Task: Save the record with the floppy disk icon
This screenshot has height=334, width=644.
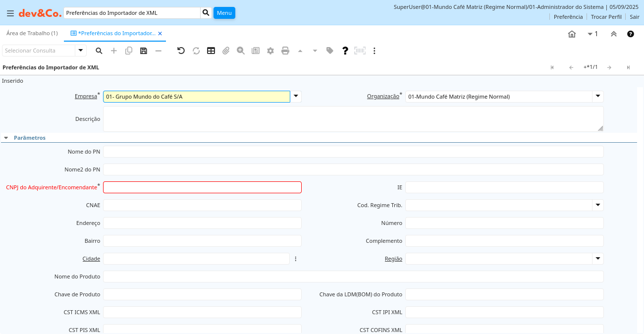Action: [144, 51]
